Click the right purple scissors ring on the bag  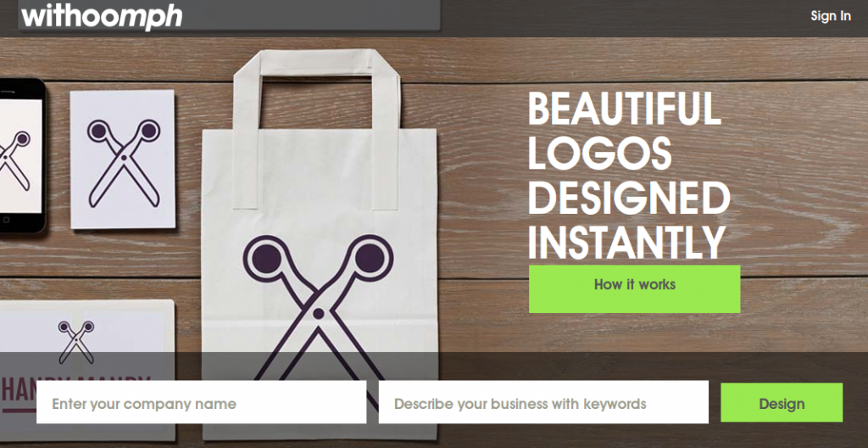[x=370, y=259]
